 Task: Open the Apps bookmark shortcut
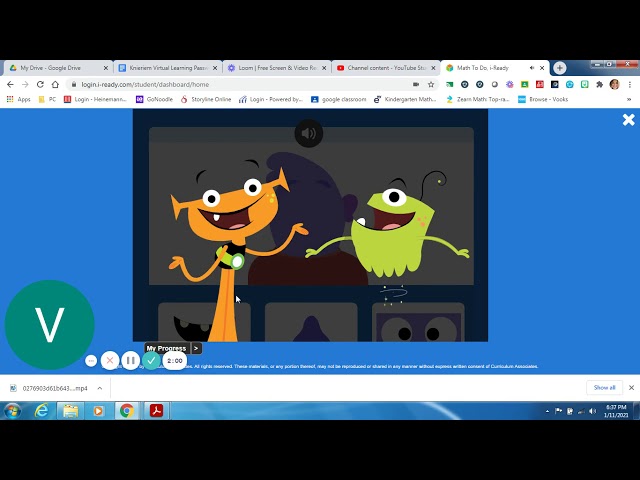click(19, 99)
